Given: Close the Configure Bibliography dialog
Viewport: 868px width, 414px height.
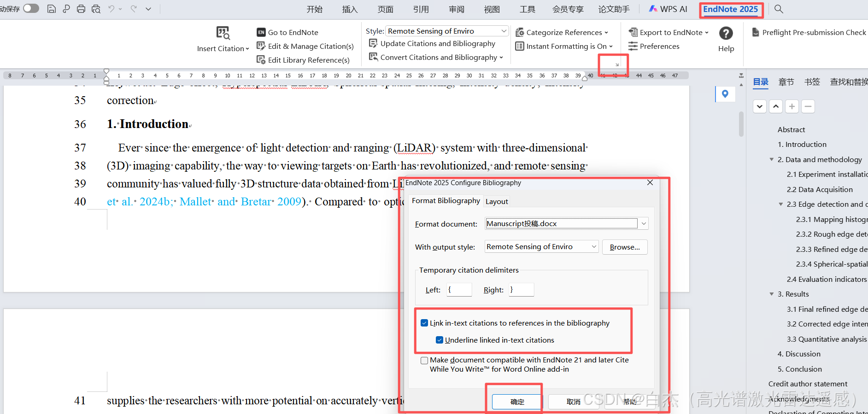Looking at the screenshot, I should coord(650,182).
